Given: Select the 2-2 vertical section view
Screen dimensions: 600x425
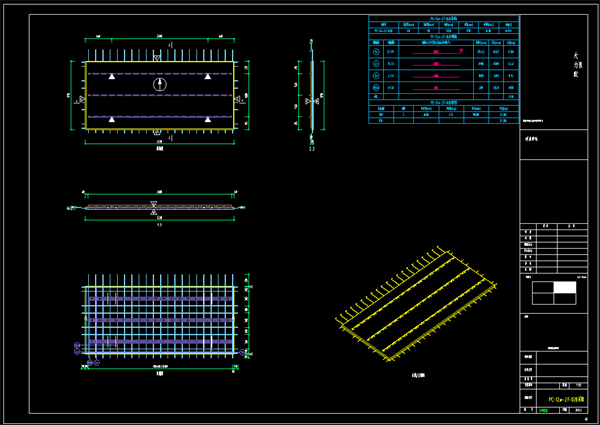Looking at the screenshot, I should click(311, 95).
